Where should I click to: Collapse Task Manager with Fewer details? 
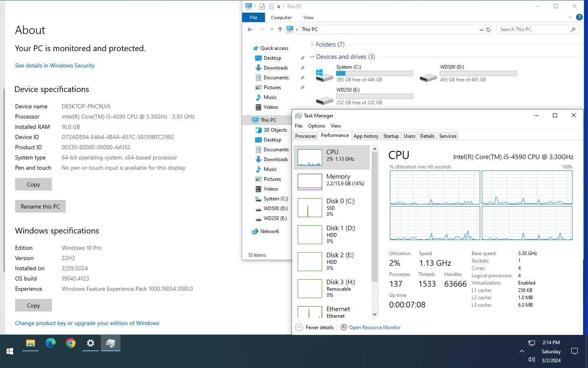tap(314, 327)
